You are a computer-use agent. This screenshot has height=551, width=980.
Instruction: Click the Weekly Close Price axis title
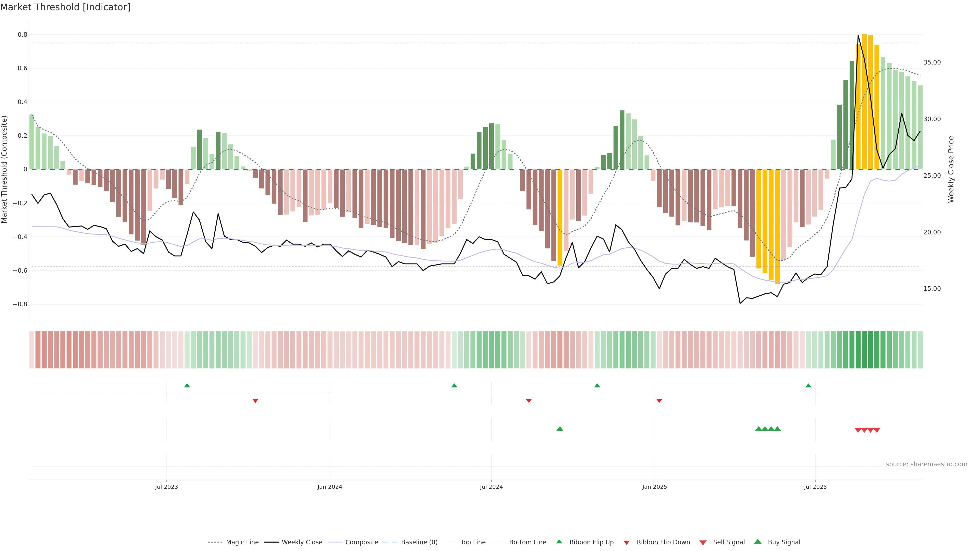click(x=951, y=169)
